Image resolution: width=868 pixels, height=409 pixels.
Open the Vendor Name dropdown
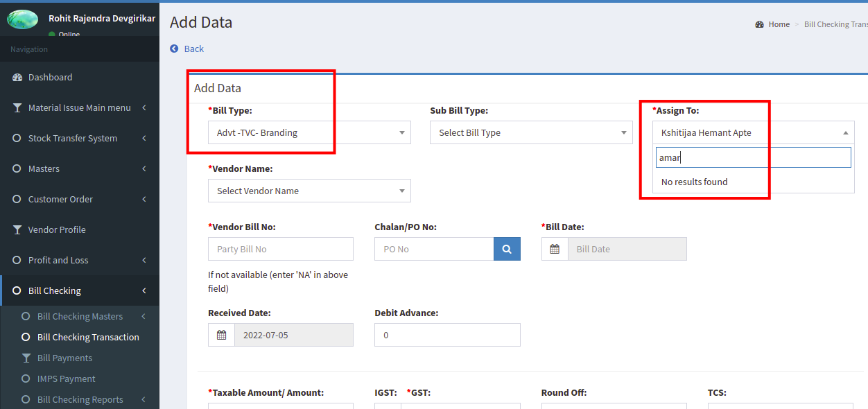tap(309, 191)
